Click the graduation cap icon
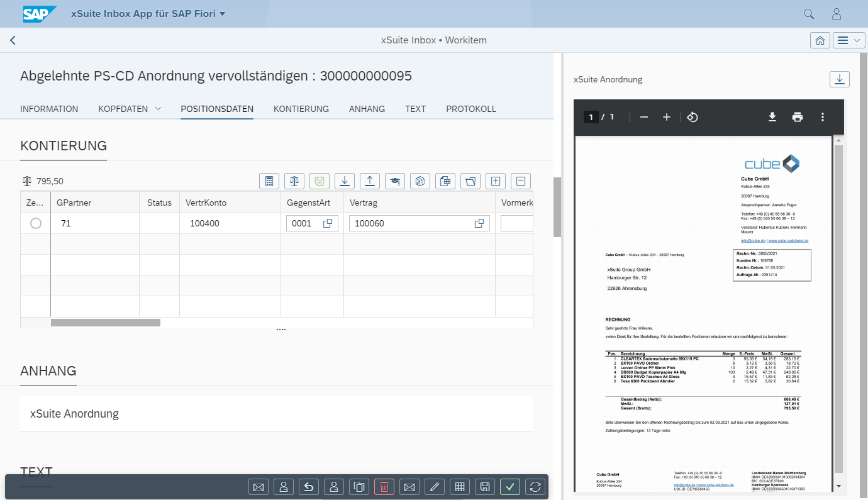 tap(395, 181)
